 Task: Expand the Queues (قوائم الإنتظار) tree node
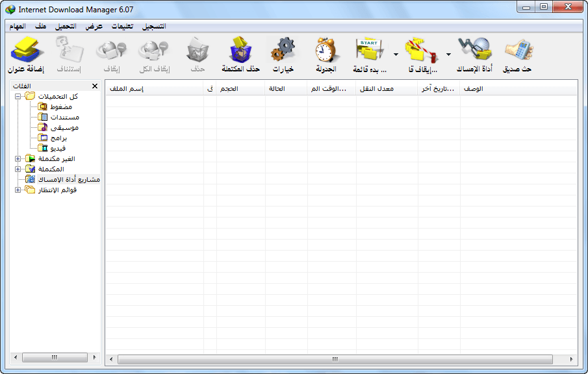click(18, 190)
